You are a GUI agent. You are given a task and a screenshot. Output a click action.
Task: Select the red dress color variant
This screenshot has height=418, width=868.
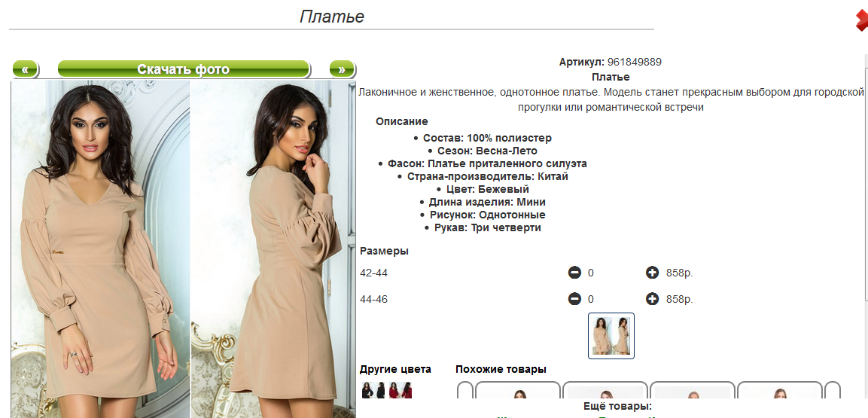[x=400, y=390]
